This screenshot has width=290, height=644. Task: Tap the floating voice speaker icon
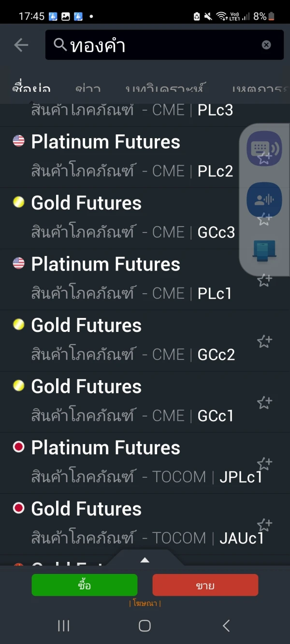point(264,200)
